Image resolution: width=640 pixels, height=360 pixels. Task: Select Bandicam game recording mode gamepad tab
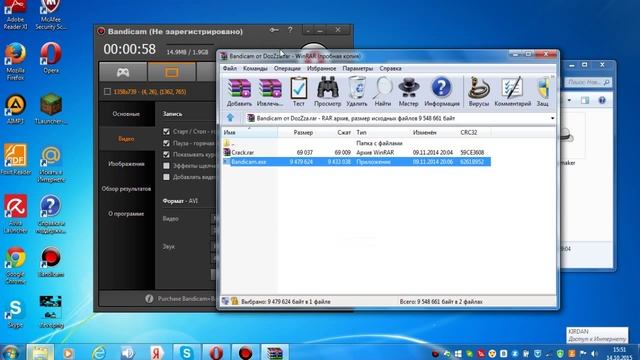click(123, 73)
